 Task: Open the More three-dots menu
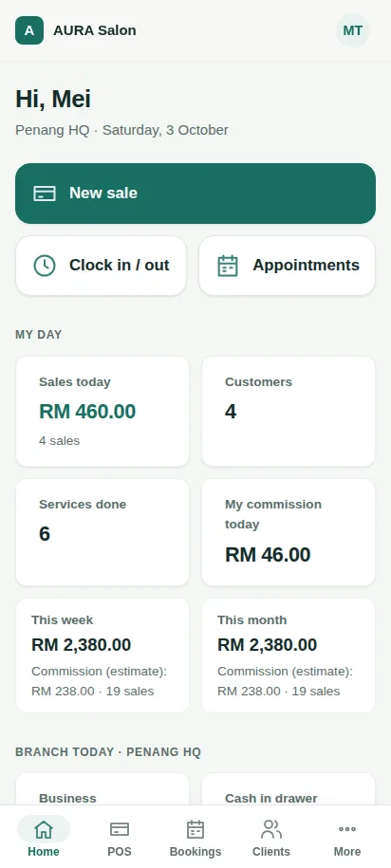(x=347, y=829)
